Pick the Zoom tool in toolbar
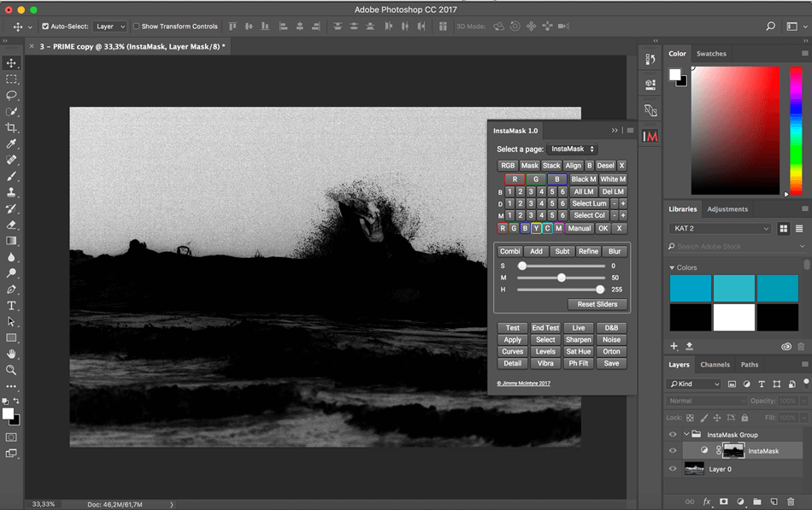The width and height of the screenshot is (812, 510). [11, 370]
